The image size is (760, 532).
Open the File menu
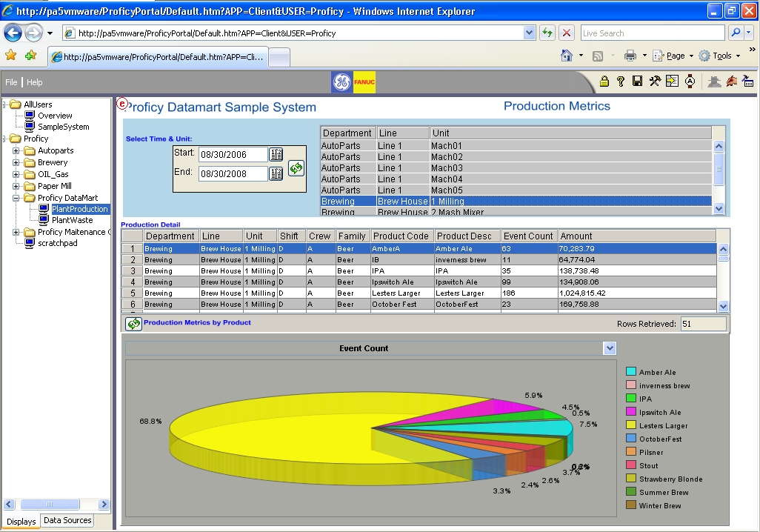point(11,82)
